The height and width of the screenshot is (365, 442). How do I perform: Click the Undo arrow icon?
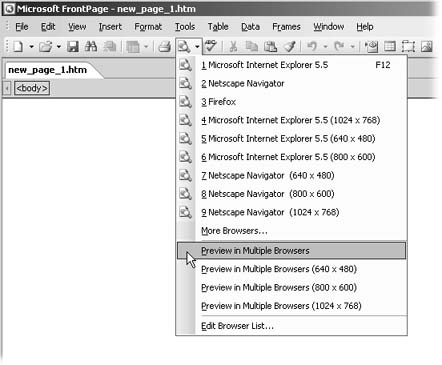point(312,47)
